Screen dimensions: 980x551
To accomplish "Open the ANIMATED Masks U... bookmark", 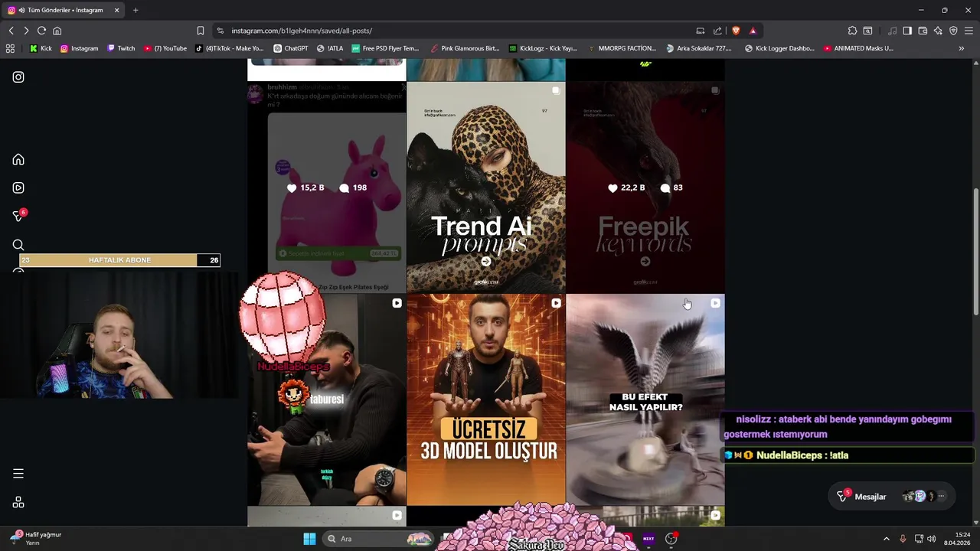I will 858,48.
